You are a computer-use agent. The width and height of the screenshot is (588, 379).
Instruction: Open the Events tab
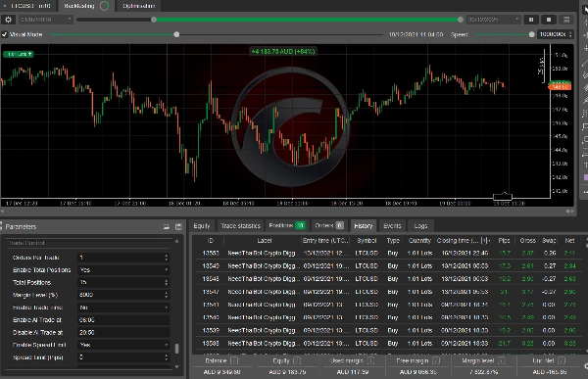392,225
